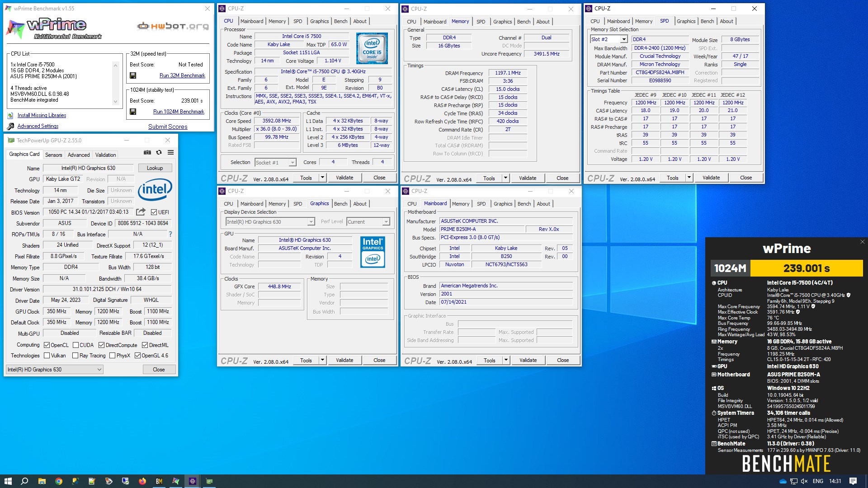
Task: Switch to Validation tab in GPU-Z
Action: pyautogui.click(x=105, y=155)
